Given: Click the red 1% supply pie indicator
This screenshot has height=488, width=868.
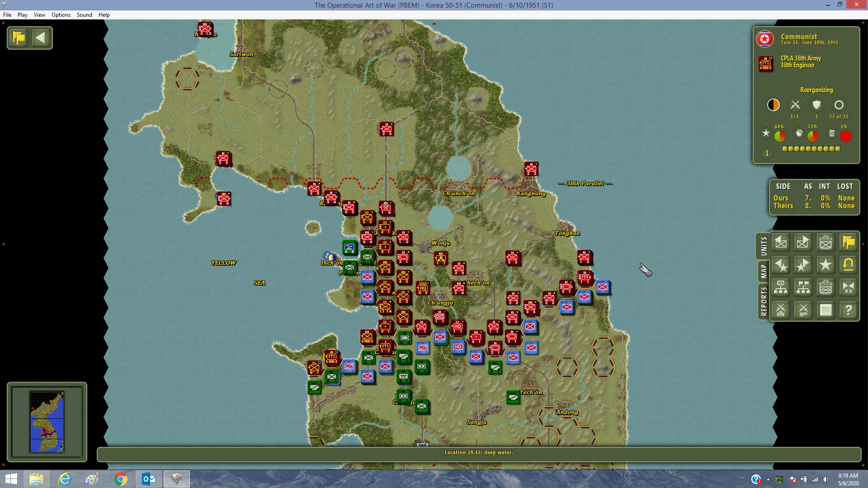Looking at the screenshot, I should (x=846, y=136).
